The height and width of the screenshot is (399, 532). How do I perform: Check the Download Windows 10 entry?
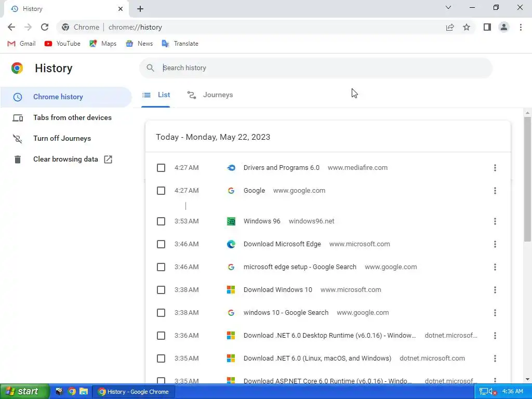(161, 290)
